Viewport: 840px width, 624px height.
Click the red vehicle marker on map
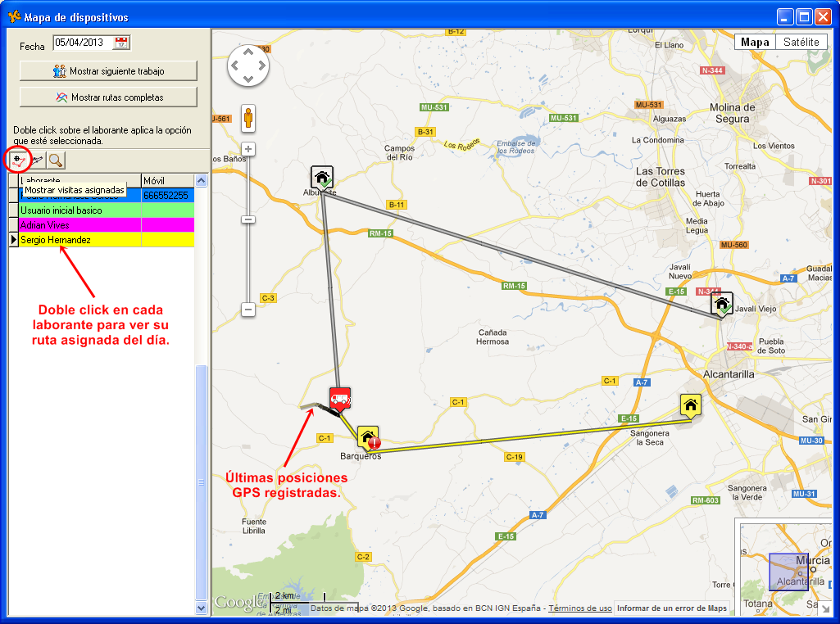point(339,399)
